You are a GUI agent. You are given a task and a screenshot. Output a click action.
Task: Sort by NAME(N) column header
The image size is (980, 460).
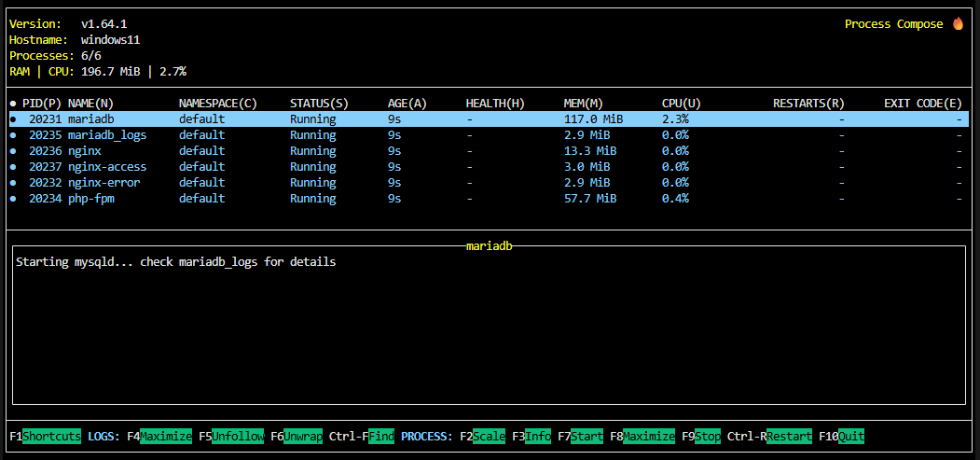[90, 104]
